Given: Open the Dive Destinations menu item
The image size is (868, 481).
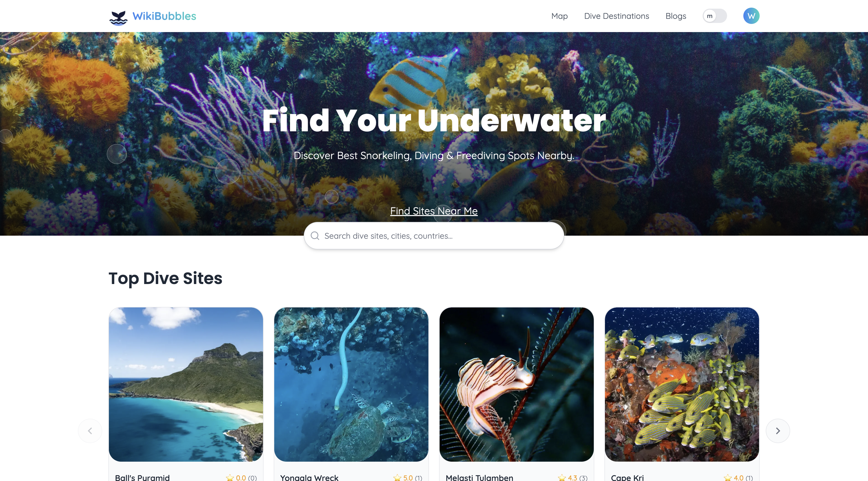Looking at the screenshot, I should click(616, 16).
